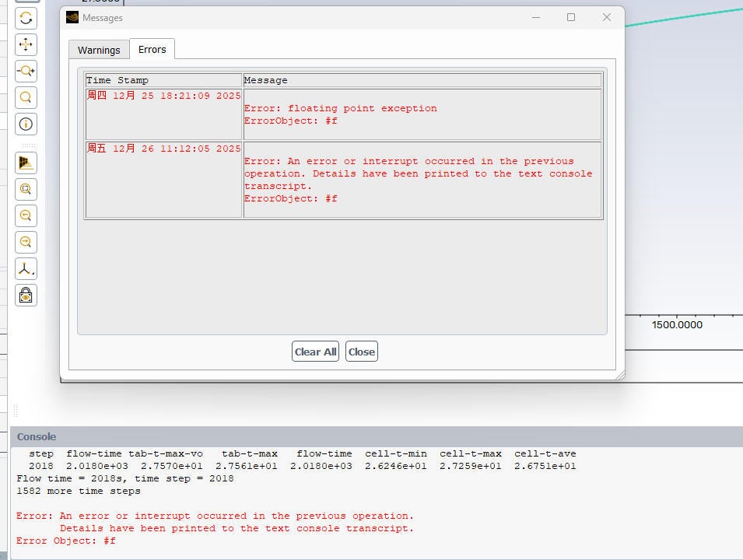Switch to the Warnings tab

click(x=99, y=50)
